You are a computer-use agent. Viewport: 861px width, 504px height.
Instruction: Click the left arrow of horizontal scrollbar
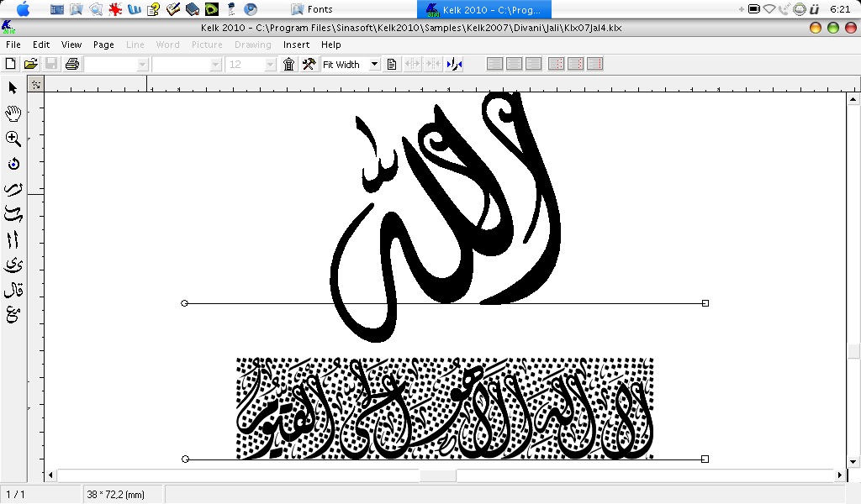[50, 475]
